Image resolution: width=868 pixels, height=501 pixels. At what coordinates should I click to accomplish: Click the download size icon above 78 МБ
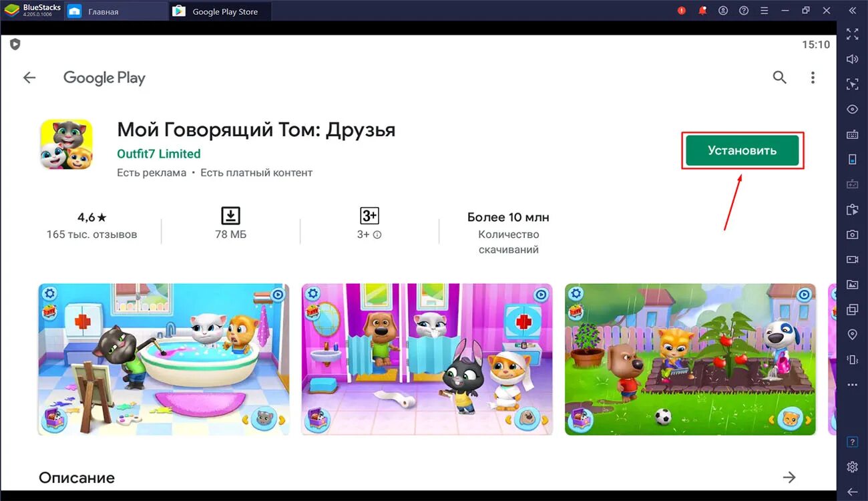click(230, 216)
